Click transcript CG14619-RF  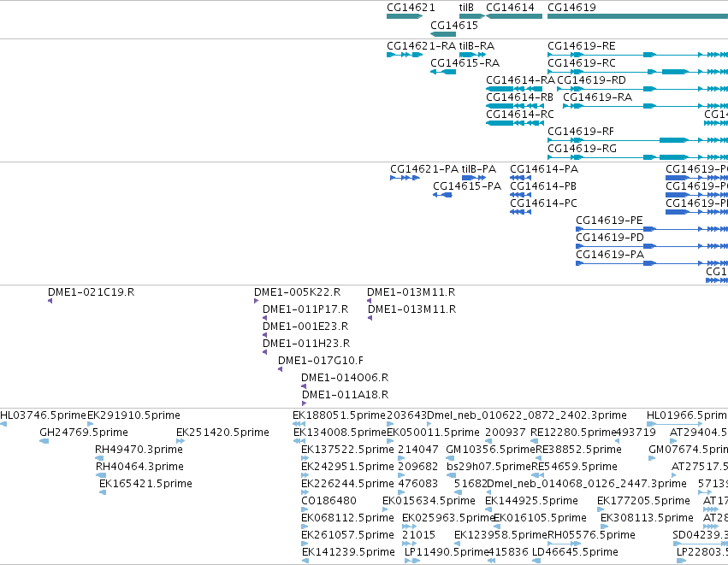click(x=581, y=132)
